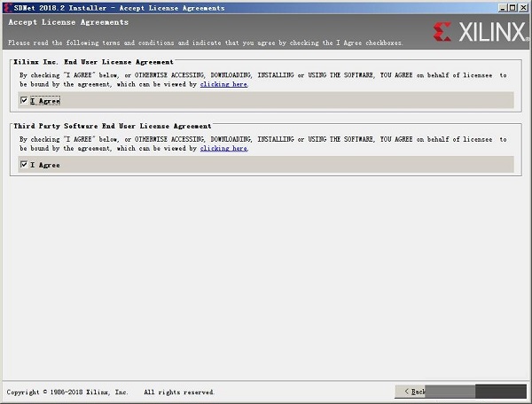Uncheck I Agree under Xilinx Inc. license
532x404 pixels.
point(24,100)
